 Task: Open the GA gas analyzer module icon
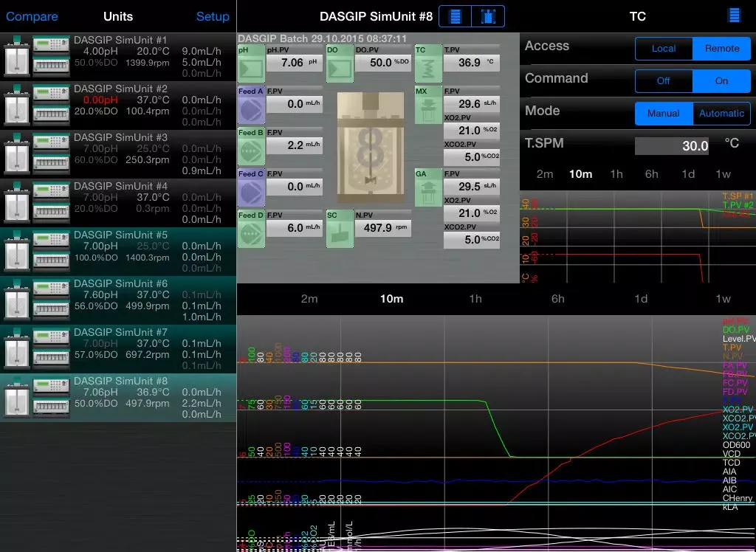429,188
